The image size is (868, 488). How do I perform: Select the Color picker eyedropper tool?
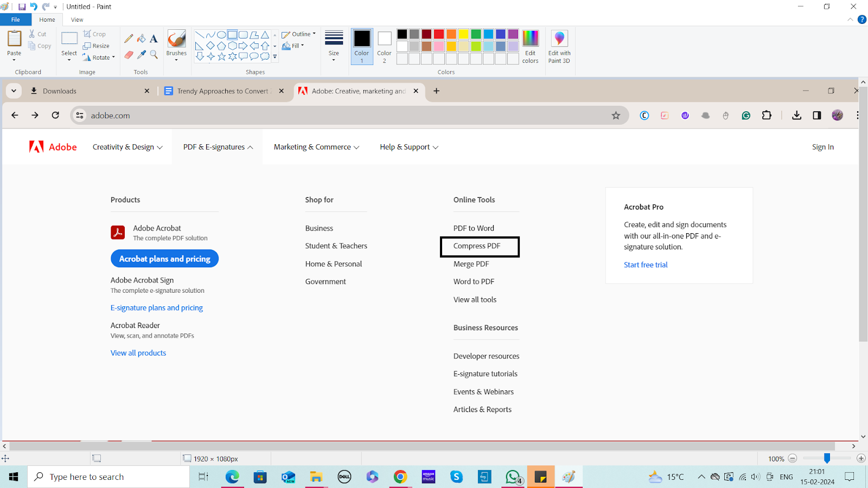[141, 55]
